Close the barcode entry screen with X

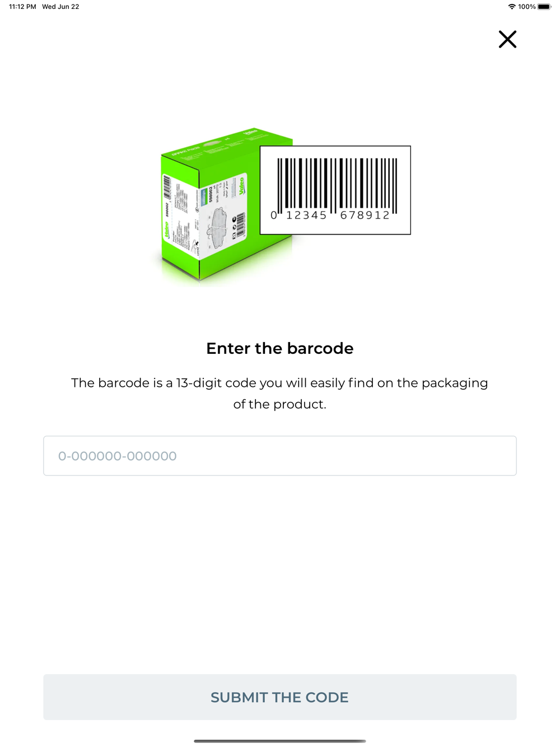click(507, 39)
